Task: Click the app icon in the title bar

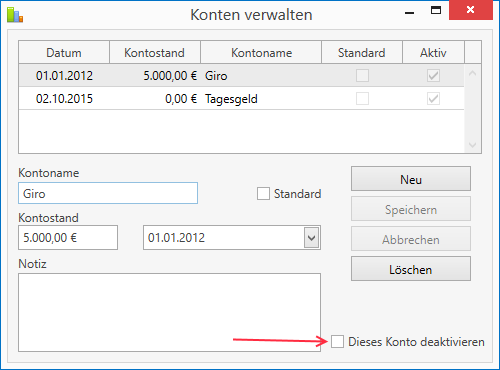Action: pos(15,15)
